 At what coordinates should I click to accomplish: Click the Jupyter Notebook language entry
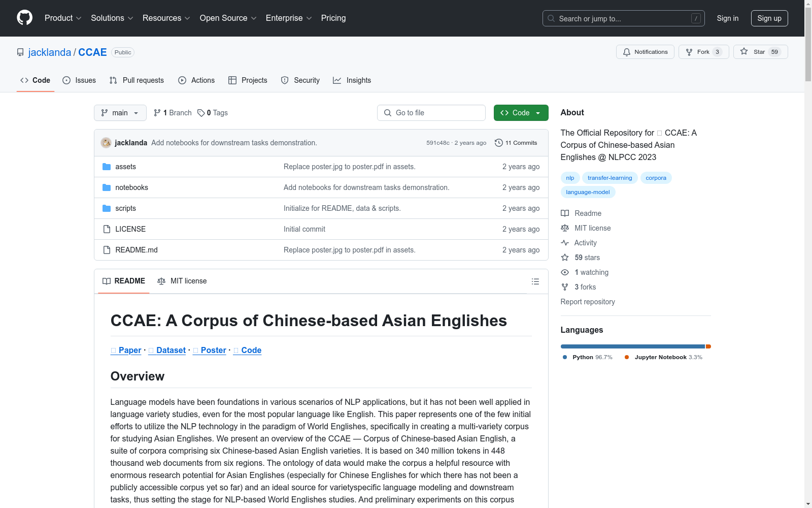[x=663, y=357]
